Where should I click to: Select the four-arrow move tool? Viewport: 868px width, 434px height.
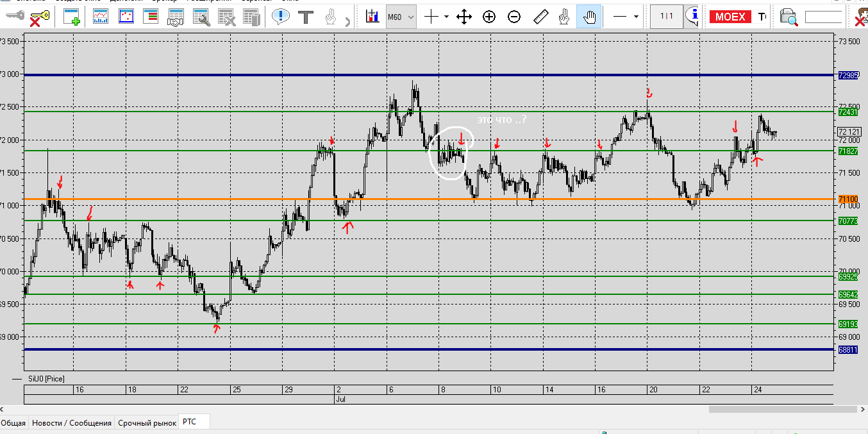point(464,17)
